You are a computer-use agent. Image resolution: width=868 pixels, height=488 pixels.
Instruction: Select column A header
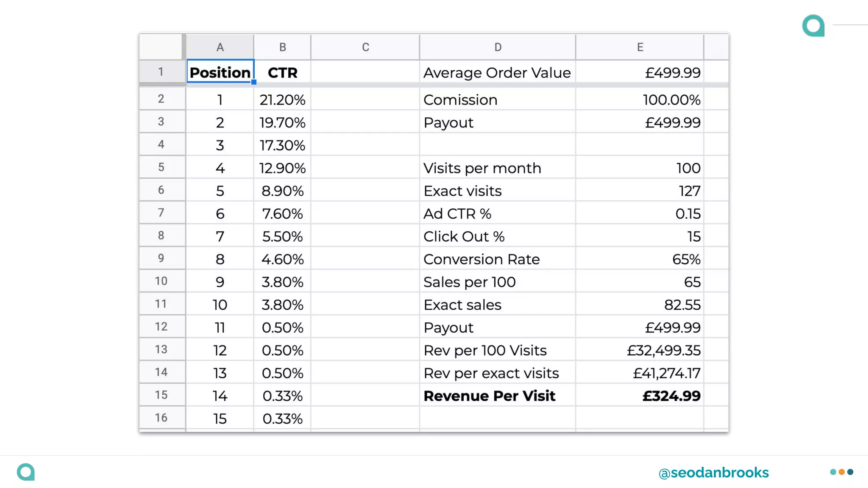[x=220, y=47]
